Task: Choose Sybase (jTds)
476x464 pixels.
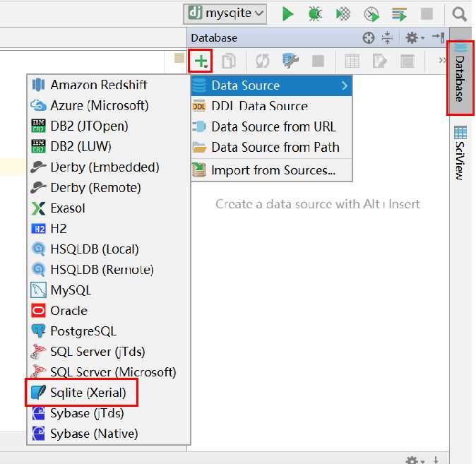Action: [108, 413]
